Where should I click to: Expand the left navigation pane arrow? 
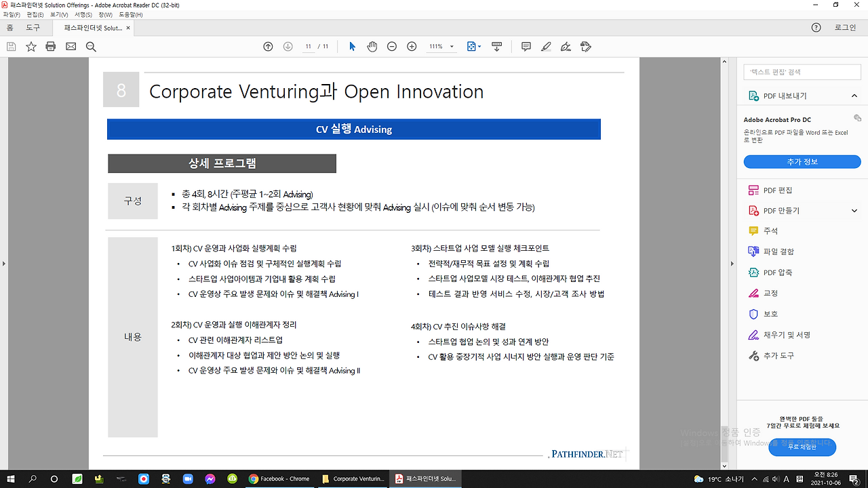pos(3,264)
